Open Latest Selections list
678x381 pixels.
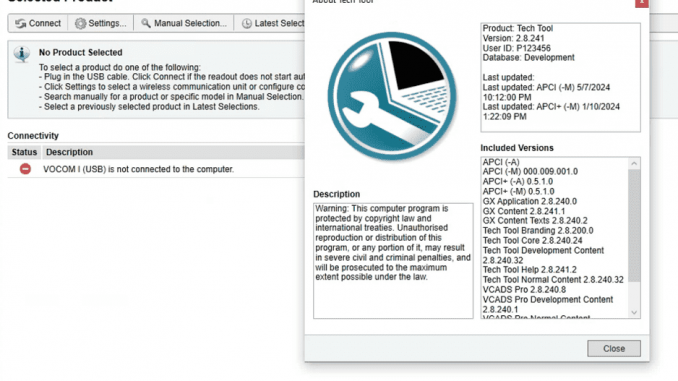(270, 23)
